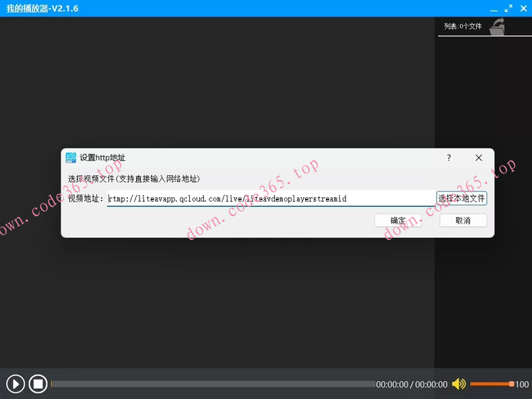Cancel the dialog using 取消
This screenshot has width=532, height=399.
coord(463,220)
